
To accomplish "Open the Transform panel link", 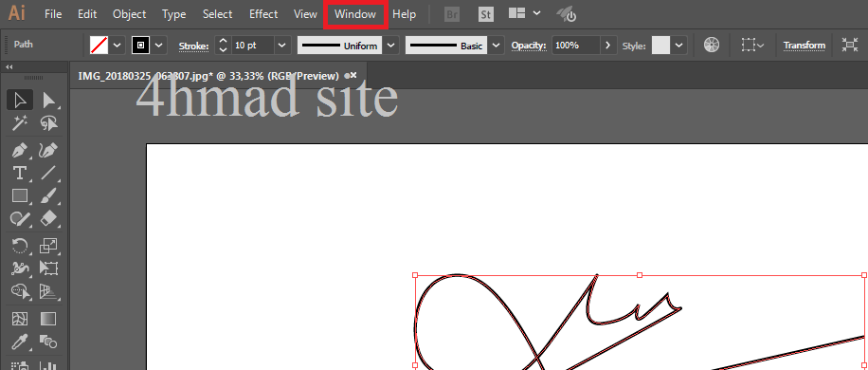I will (x=804, y=46).
